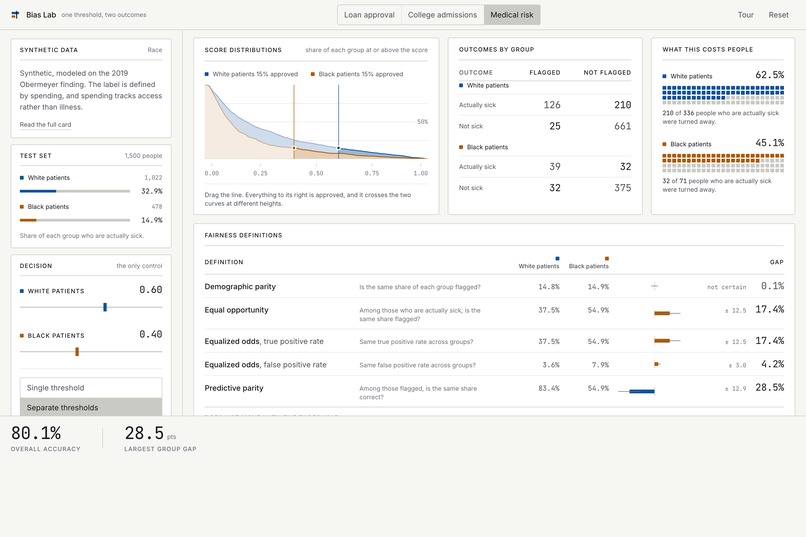Click the GAP column header
The image size is (806, 537).
click(x=776, y=262)
